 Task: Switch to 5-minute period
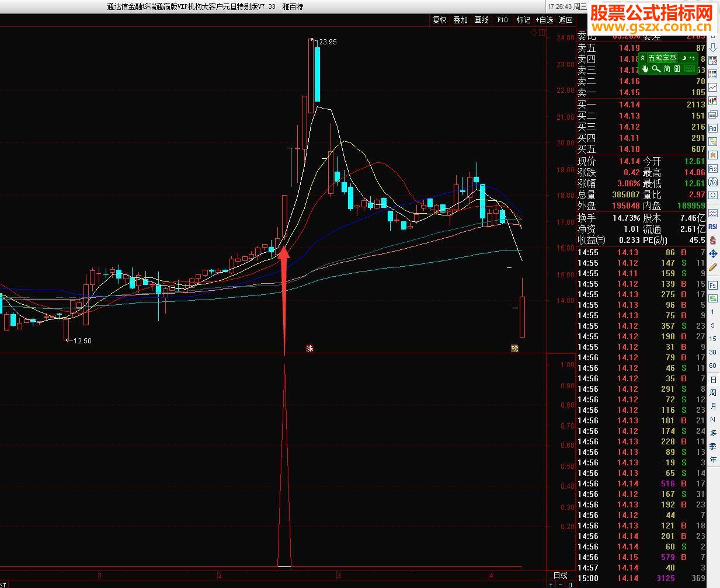click(x=713, y=325)
